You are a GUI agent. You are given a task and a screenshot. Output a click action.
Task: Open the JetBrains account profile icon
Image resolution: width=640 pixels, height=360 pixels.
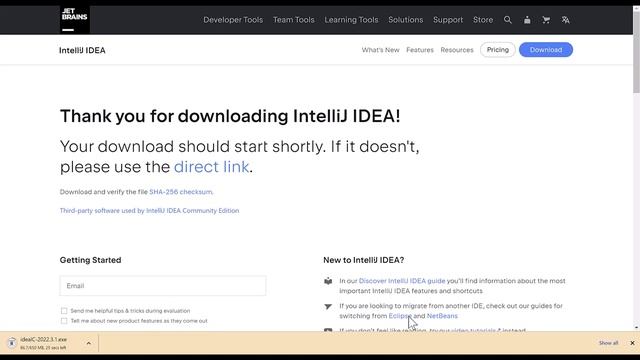tap(527, 20)
